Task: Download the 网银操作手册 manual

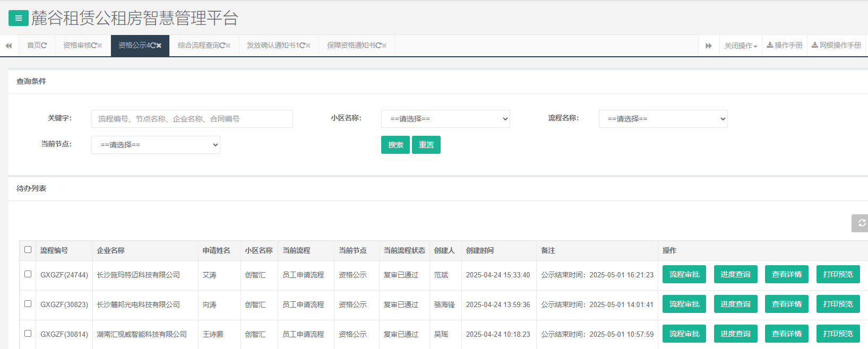Action: click(x=836, y=46)
